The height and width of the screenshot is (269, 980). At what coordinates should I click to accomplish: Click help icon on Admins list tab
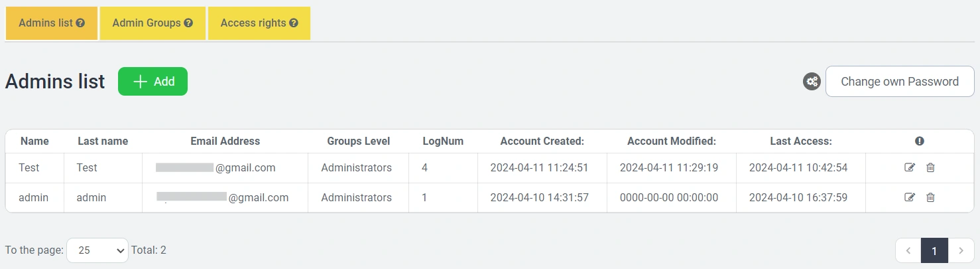pyautogui.click(x=80, y=23)
